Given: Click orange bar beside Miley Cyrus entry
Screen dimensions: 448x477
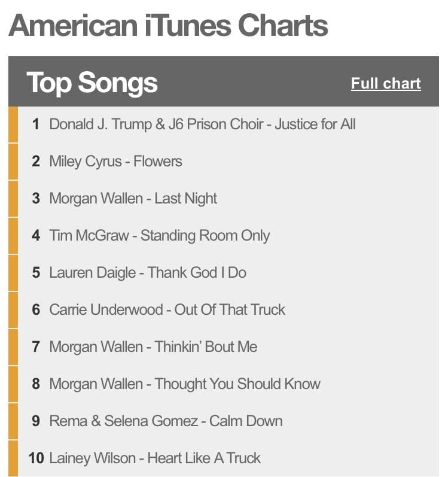Looking at the screenshot, I should 13,162.
